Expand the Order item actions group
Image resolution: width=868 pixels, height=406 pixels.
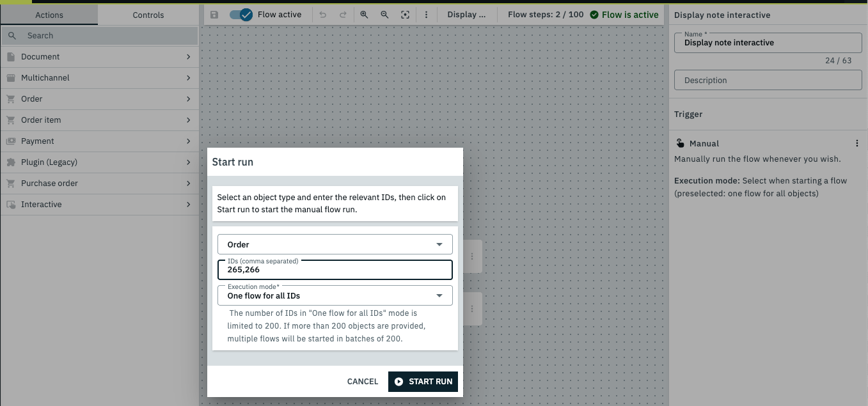(189, 120)
